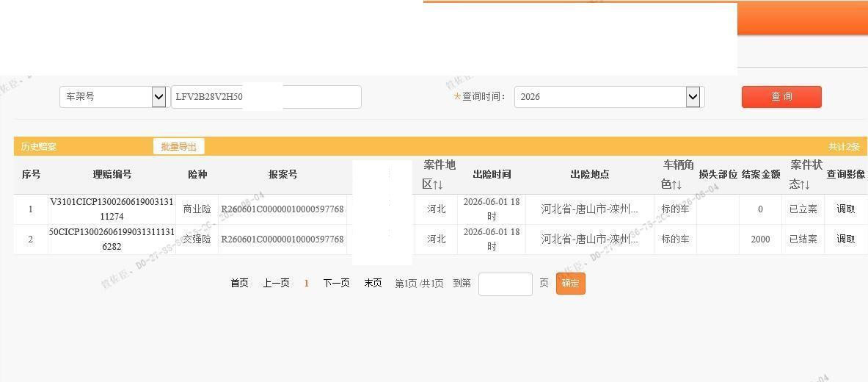Image resolution: width=868 pixels, height=382 pixels.
Task: Click the 已结案 status cell
Action: coord(803,239)
